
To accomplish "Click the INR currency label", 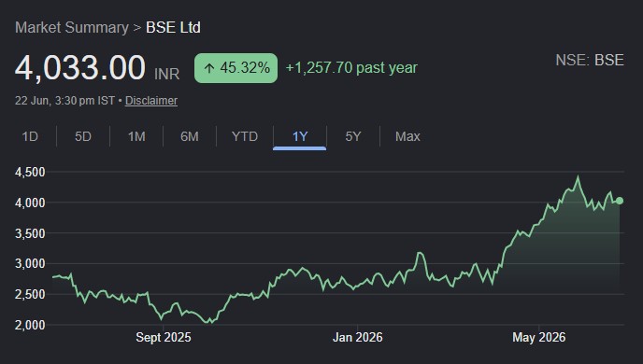I will click(167, 74).
